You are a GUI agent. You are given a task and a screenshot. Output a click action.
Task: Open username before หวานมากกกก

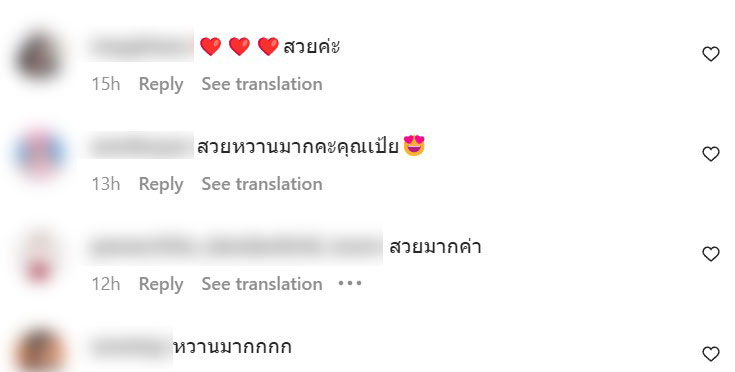coord(130,347)
